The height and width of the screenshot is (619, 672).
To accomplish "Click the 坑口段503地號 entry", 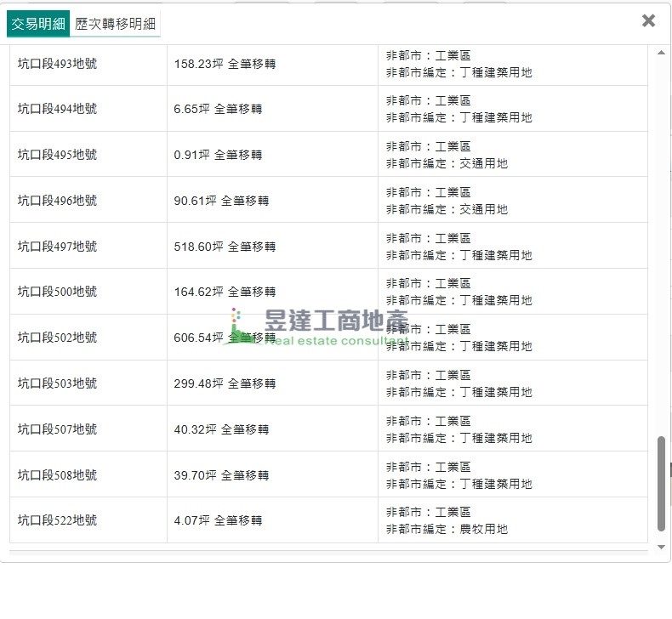I will click(58, 383).
